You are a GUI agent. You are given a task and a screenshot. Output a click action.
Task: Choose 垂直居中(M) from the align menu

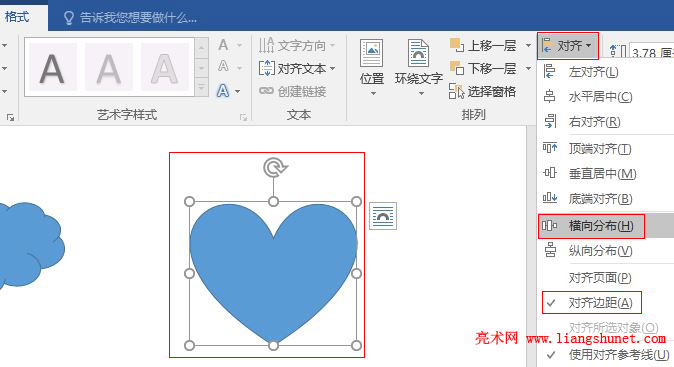[x=605, y=174]
